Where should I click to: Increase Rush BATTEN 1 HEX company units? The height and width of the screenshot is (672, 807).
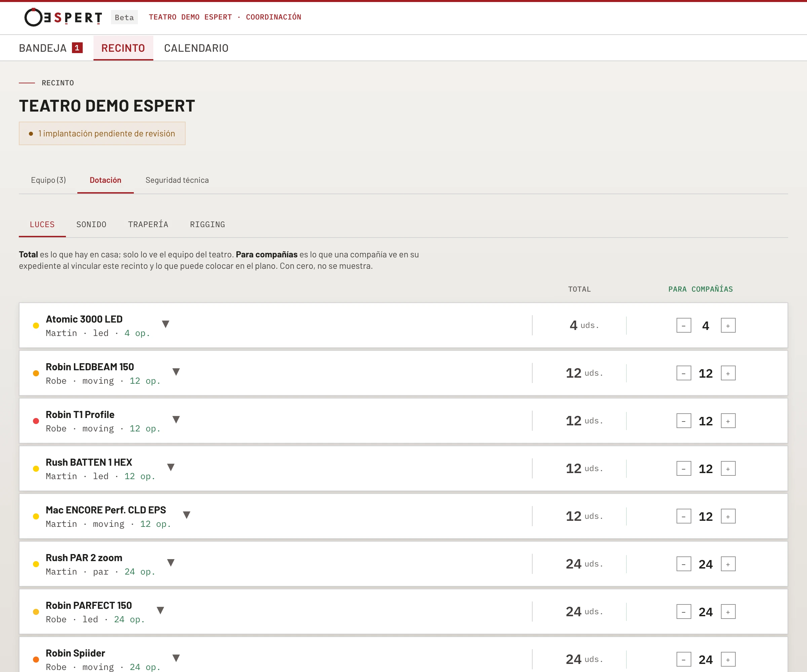[x=728, y=468]
